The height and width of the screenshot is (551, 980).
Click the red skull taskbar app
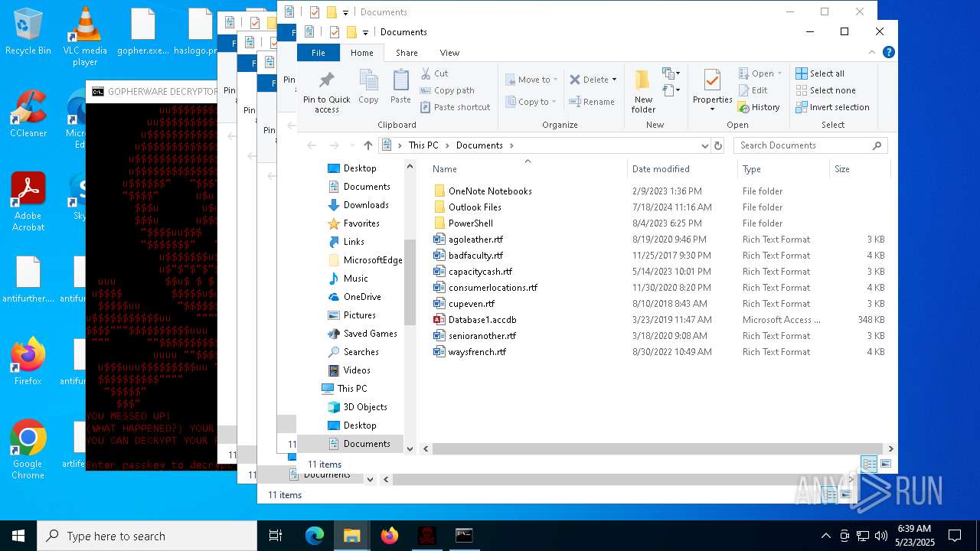click(426, 536)
